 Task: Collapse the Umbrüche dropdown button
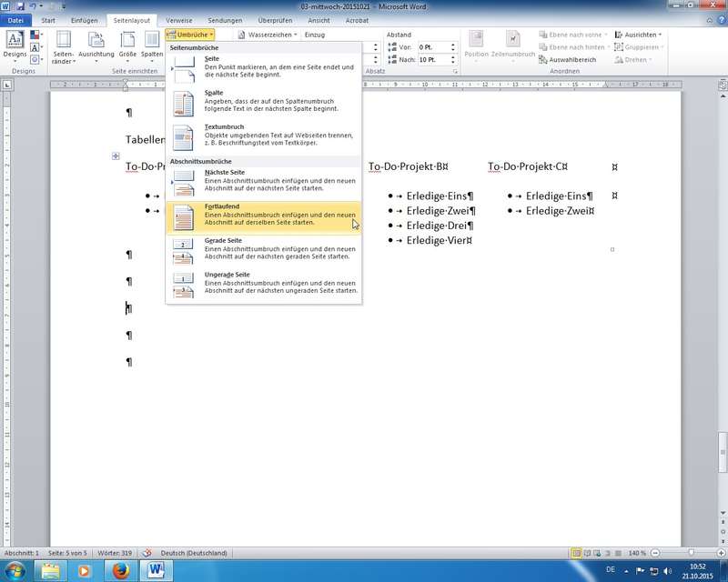tap(190, 35)
